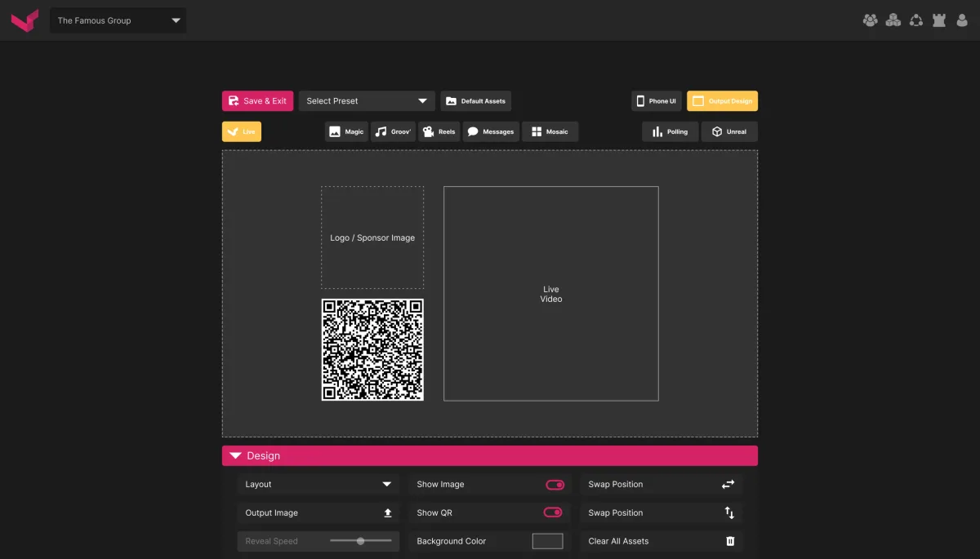
Task: Click the upload icon on Output Image
Action: point(388,512)
